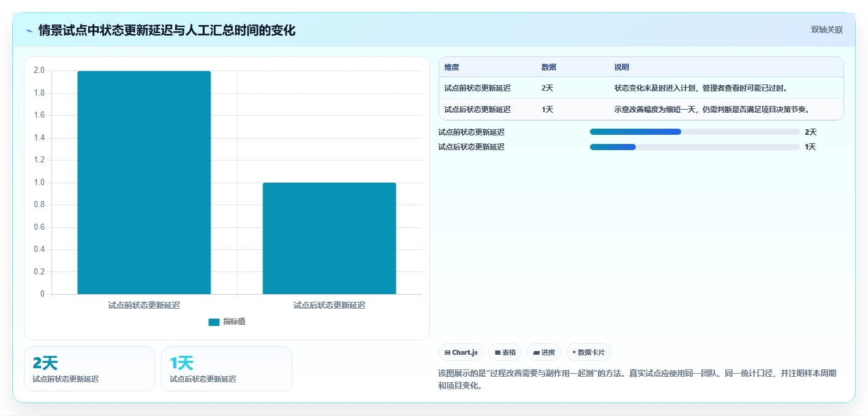Screen dimensions: 868x416
Task: Select table cell 试点后状态更新延迟
Action: click(478, 110)
